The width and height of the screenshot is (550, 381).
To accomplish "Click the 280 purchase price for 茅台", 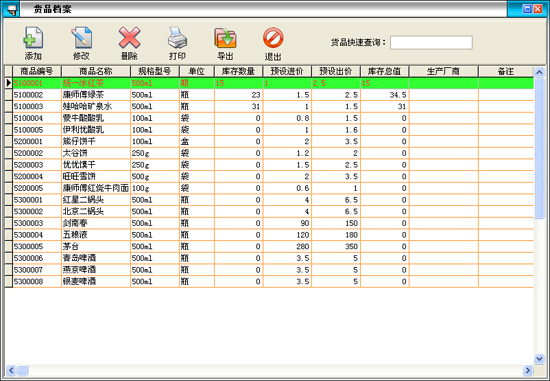I will click(287, 246).
